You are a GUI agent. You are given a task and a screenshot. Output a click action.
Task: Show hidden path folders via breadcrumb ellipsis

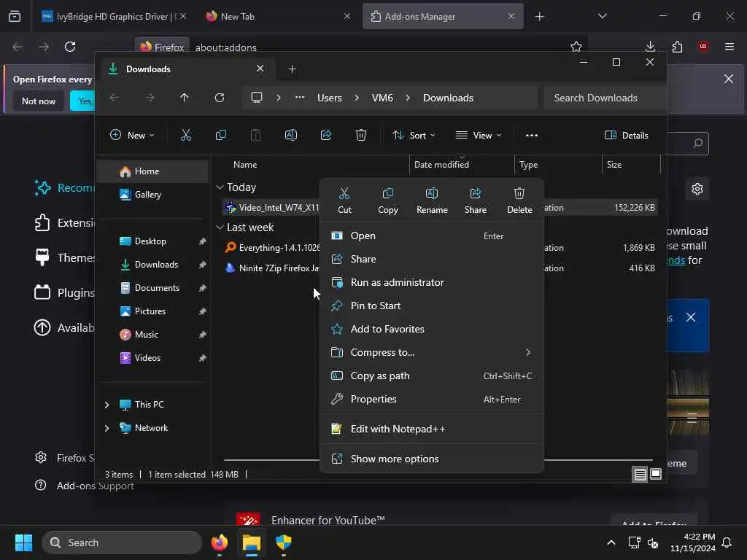(300, 98)
